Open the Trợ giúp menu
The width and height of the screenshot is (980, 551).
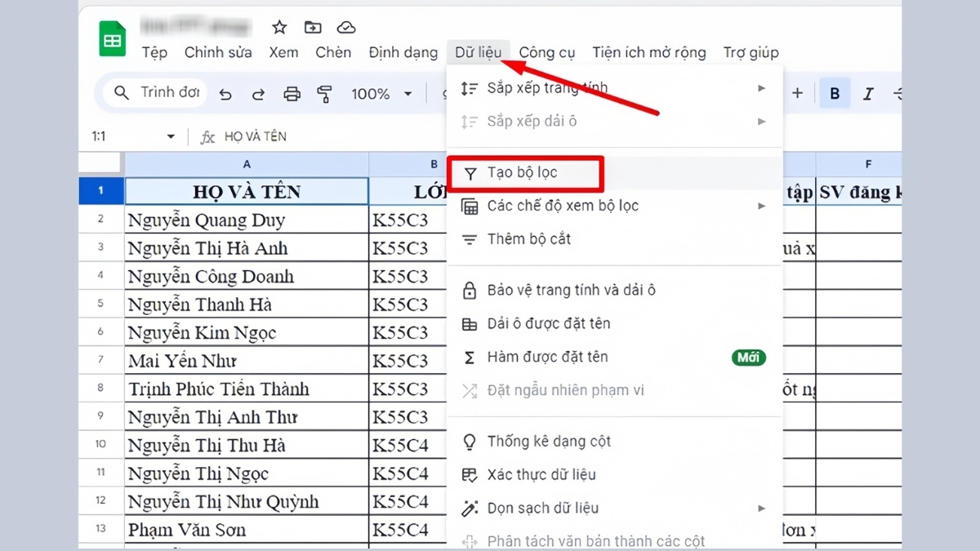[x=751, y=52]
